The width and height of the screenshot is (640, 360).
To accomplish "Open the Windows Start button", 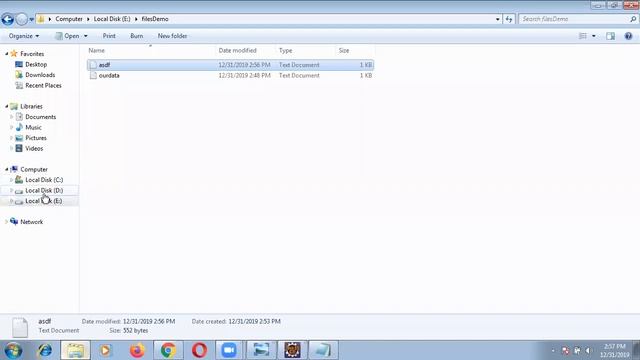I will click(13, 350).
